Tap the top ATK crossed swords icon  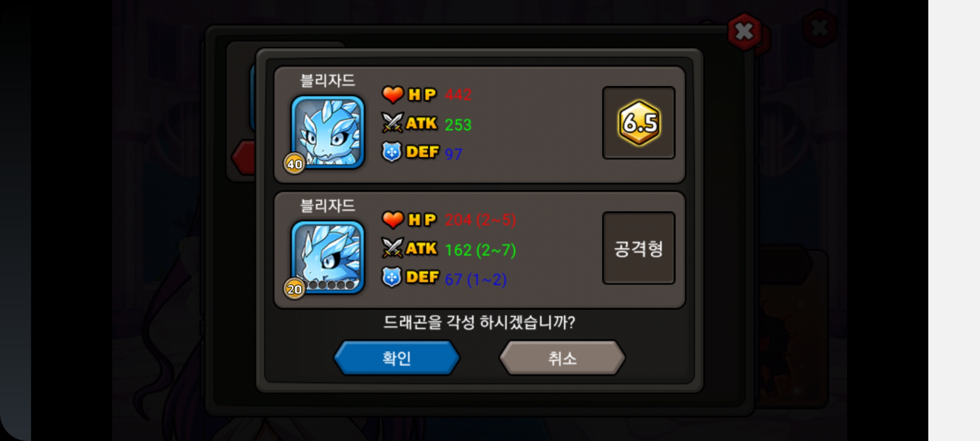point(392,122)
